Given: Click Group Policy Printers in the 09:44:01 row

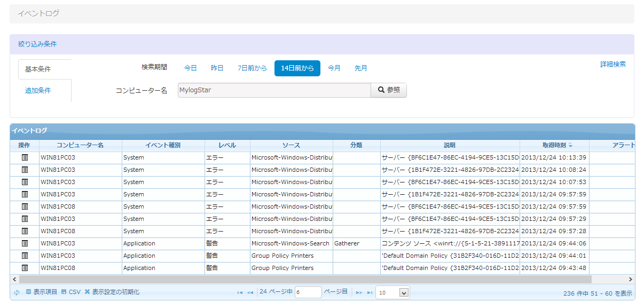Looking at the screenshot, I should pos(291,256).
